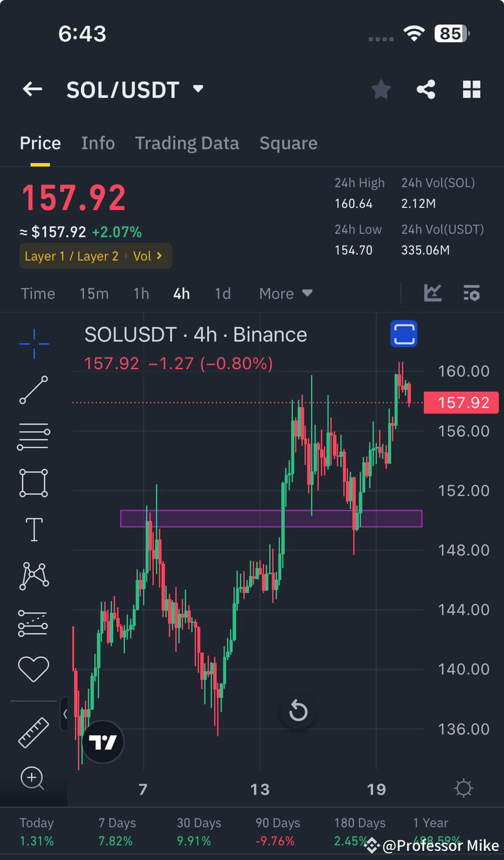Screen dimensions: 504x860
Task: Open the XABCD pattern tool
Action: tap(33, 576)
